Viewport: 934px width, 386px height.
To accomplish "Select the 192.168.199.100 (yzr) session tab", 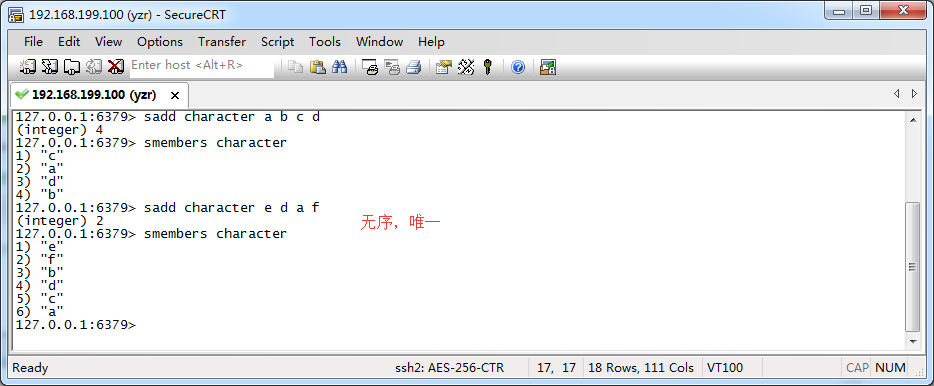I will tap(99, 95).
